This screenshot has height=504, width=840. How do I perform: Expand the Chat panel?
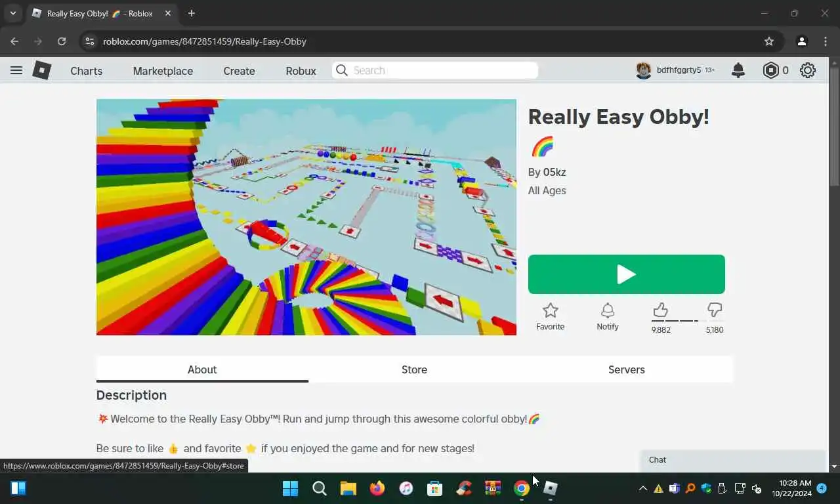(733, 460)
